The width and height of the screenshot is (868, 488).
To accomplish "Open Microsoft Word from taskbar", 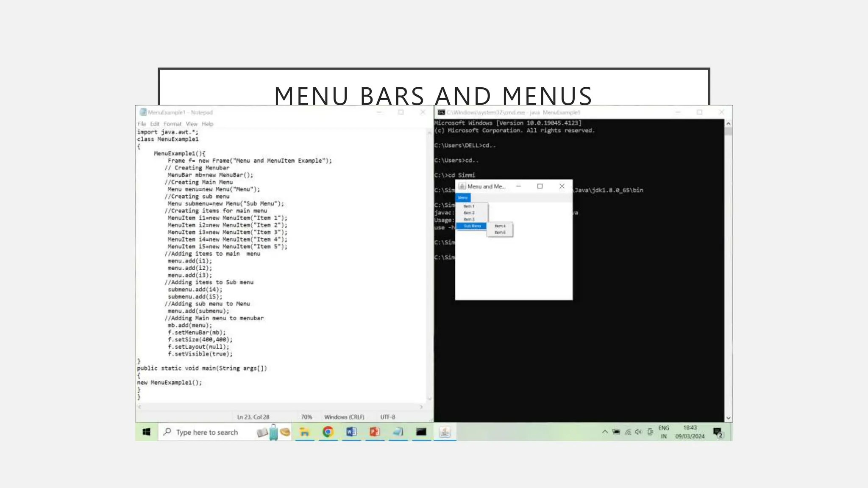I will [351, 432].
